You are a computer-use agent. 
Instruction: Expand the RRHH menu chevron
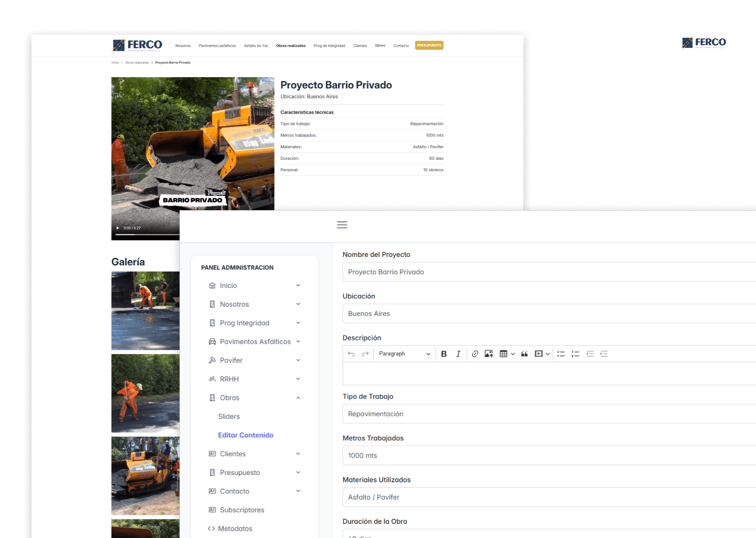(x=298, y=379)
